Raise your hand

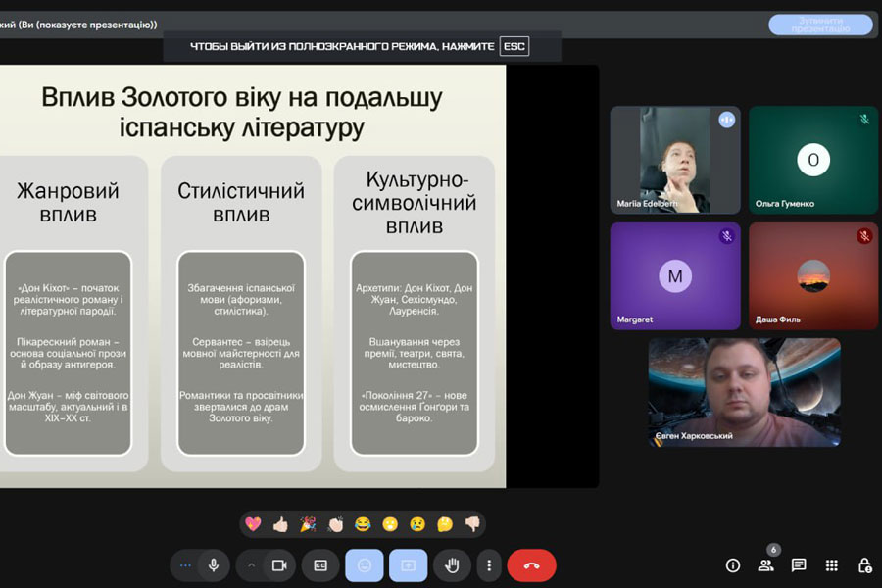(x=452, y=565)
